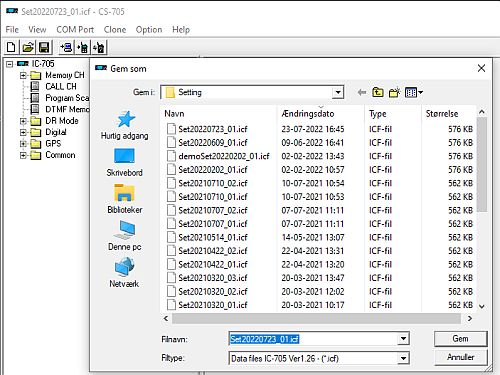Click the Setting folder icon in Gem i box

pyautogui.click(x=170, y=92)
